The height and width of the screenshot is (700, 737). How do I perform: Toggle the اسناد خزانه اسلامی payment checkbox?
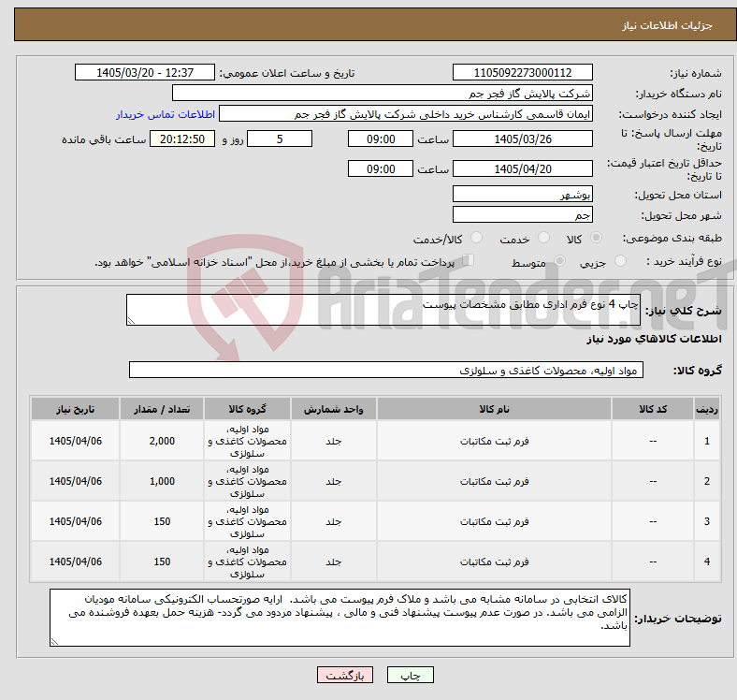(x=469, y=259)
